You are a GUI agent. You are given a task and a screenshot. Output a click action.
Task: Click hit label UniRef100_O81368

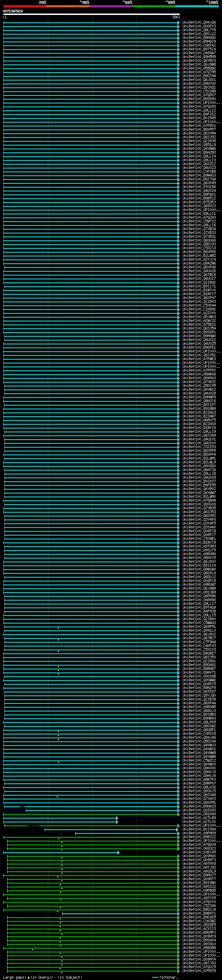point(199,592)
